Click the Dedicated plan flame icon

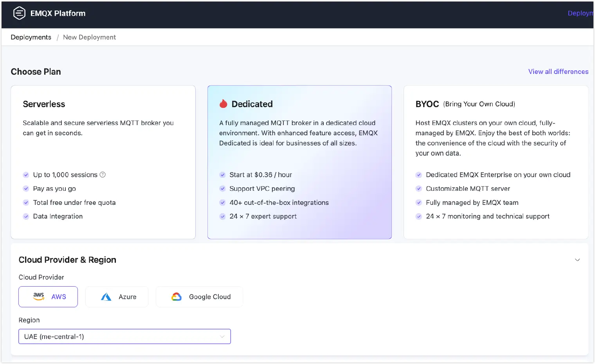click(x=223, y=104)
